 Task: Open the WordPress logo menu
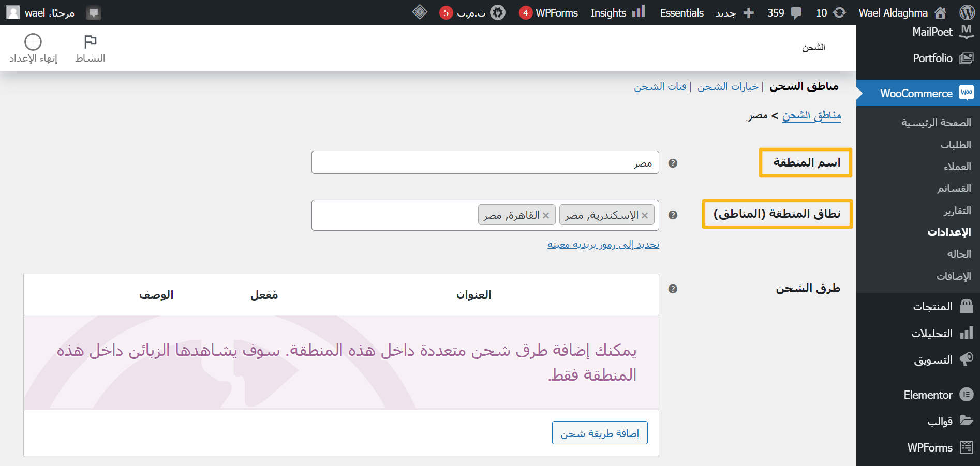967,12
